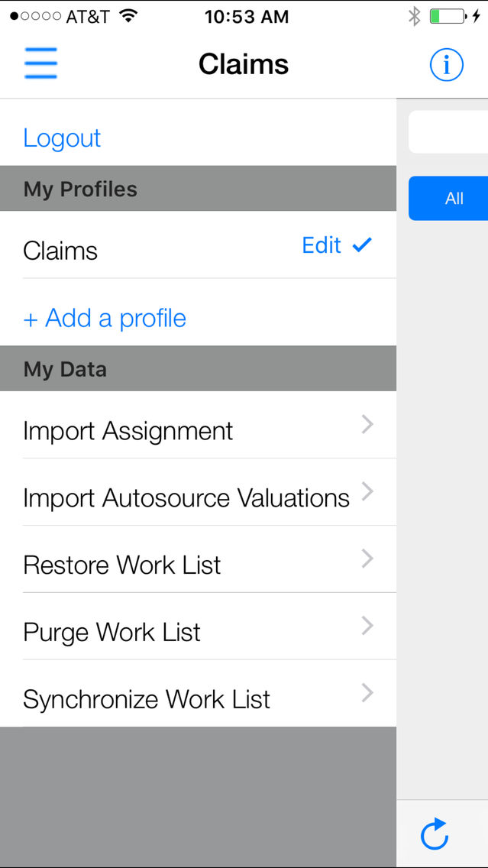Screen dimensions: 488x868
Task: Open Import Assignment chevron
Action: [x=367, y=425]
